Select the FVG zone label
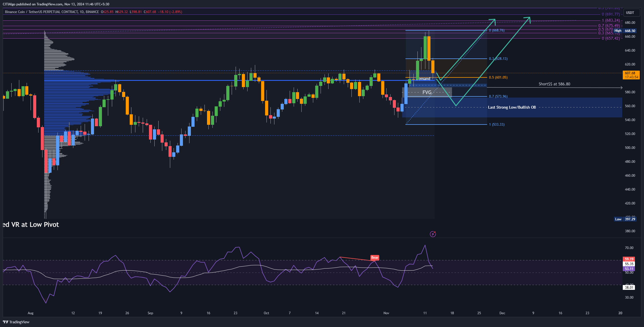This screenshot has height=327, width=644. [x=427, y=92]
